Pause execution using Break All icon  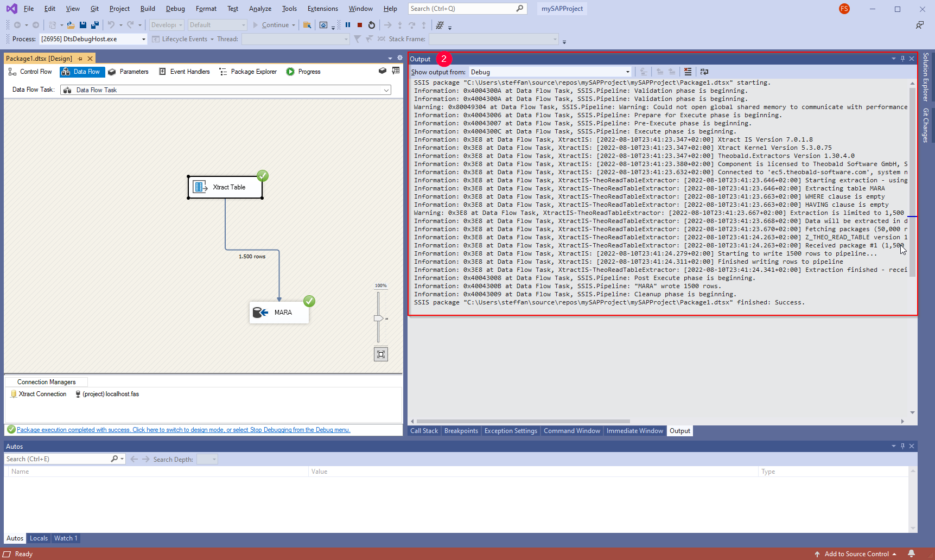point(348,25)
